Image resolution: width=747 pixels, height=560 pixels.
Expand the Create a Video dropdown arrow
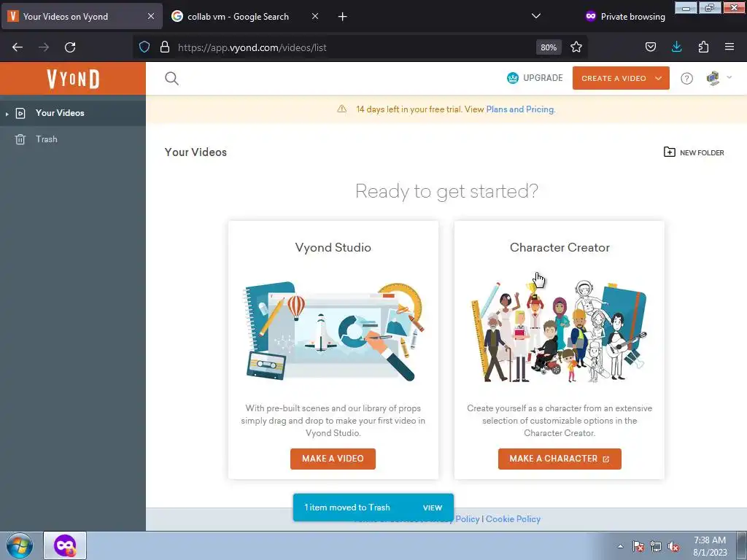tap(659, 79)
